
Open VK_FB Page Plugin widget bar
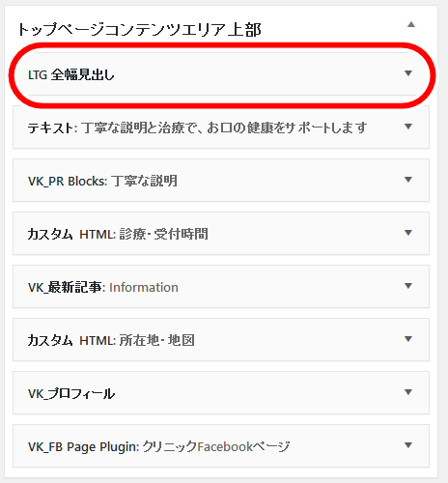(221, 446)
